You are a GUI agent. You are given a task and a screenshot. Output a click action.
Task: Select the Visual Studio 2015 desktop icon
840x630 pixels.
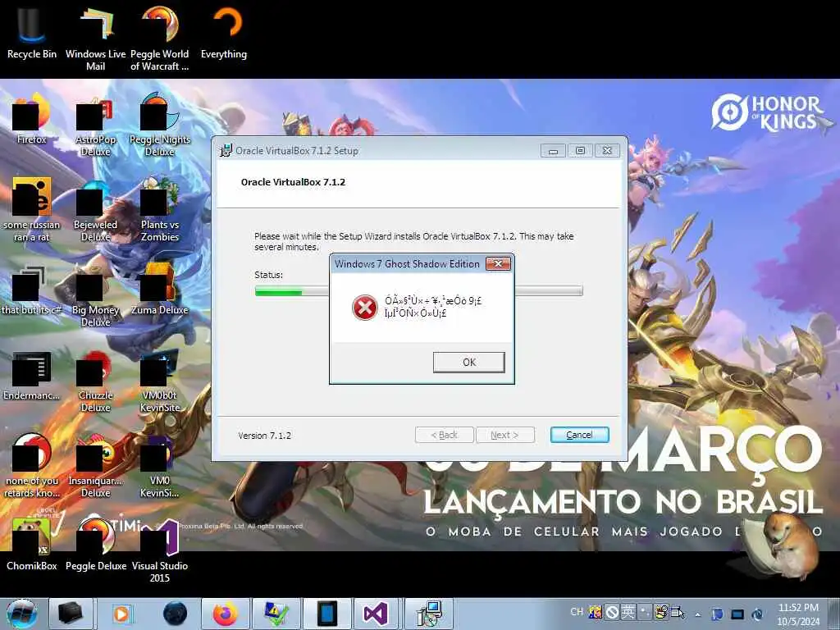160,552
